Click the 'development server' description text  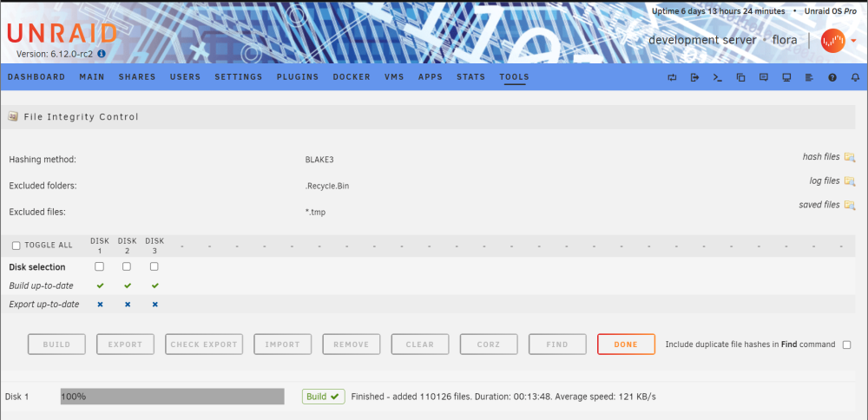[702, 41]
